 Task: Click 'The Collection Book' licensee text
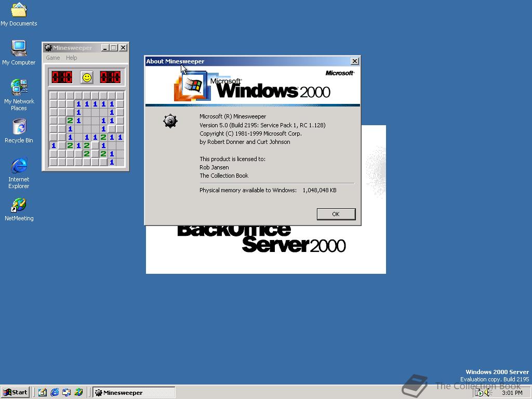[224, 176]
